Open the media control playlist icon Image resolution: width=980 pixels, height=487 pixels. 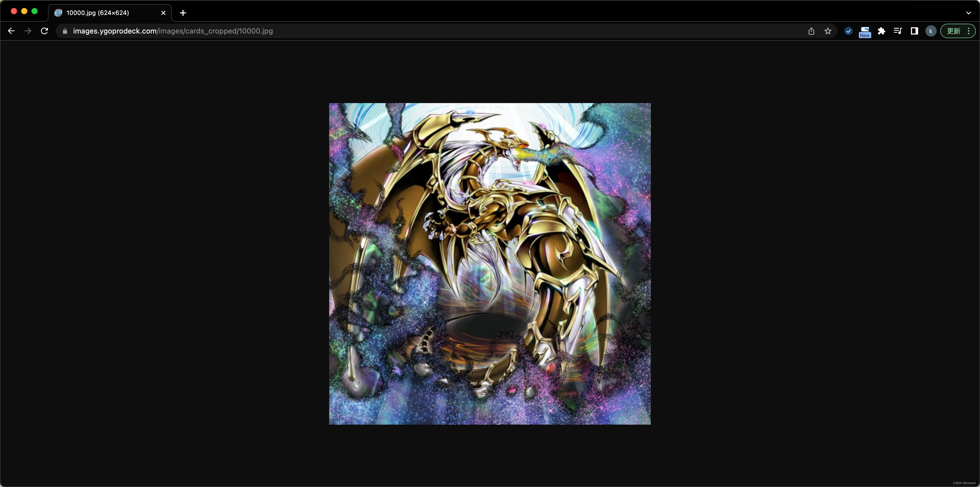(x=898, y=31)
